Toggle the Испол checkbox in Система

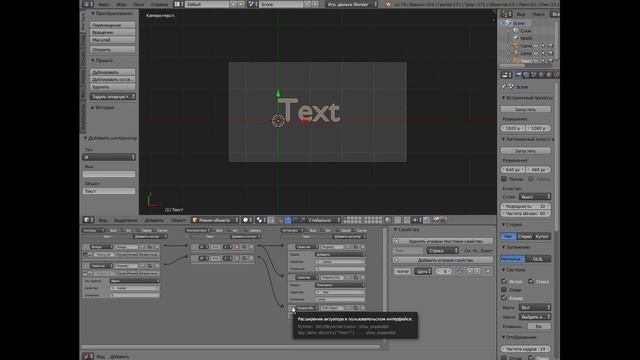point(504,282)
